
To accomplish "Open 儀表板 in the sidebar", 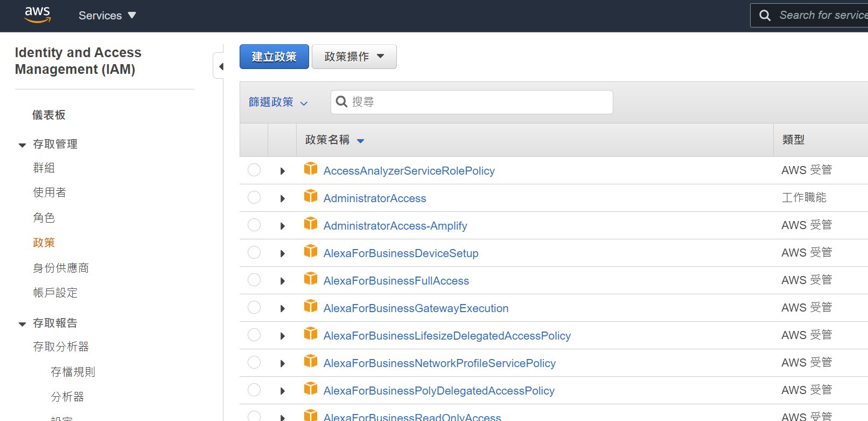I will coord(49,115).
